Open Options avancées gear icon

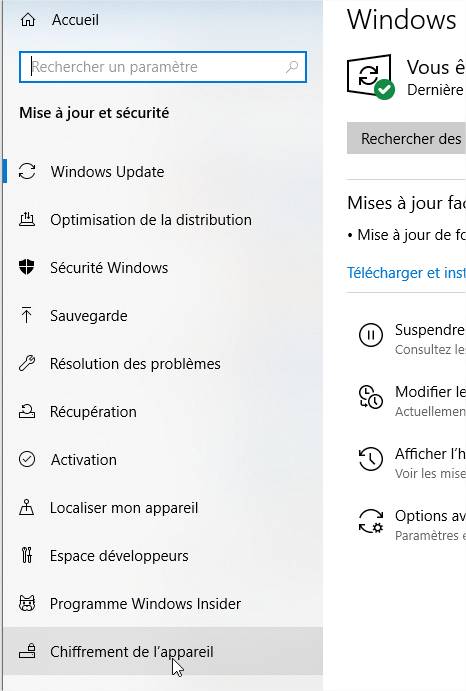[x=371, y=521]
